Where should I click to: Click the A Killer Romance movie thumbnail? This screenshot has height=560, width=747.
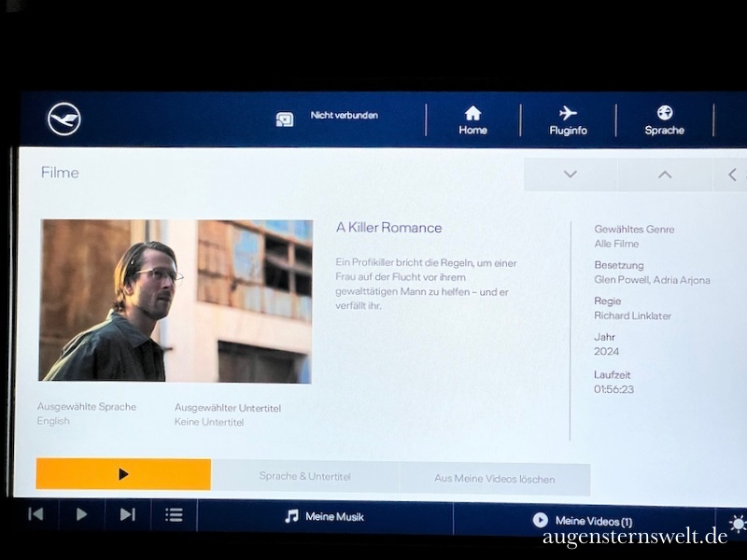pyautogui.click(x=176, y=301)
